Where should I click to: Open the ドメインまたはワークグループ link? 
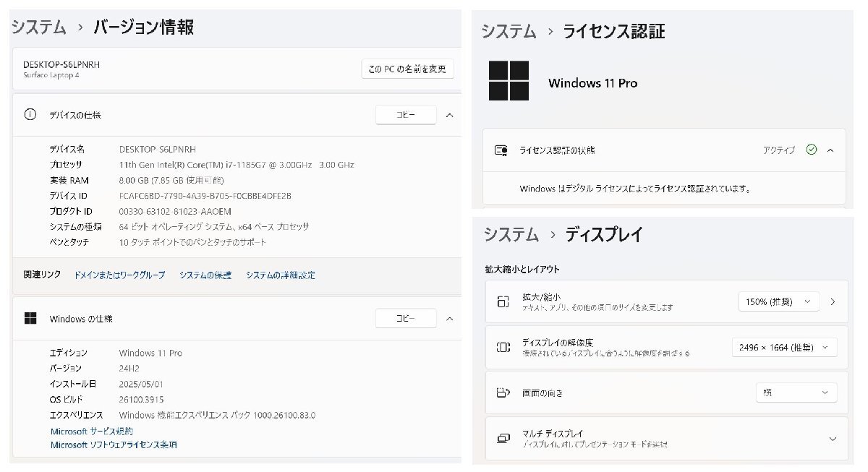coord(119,275)
